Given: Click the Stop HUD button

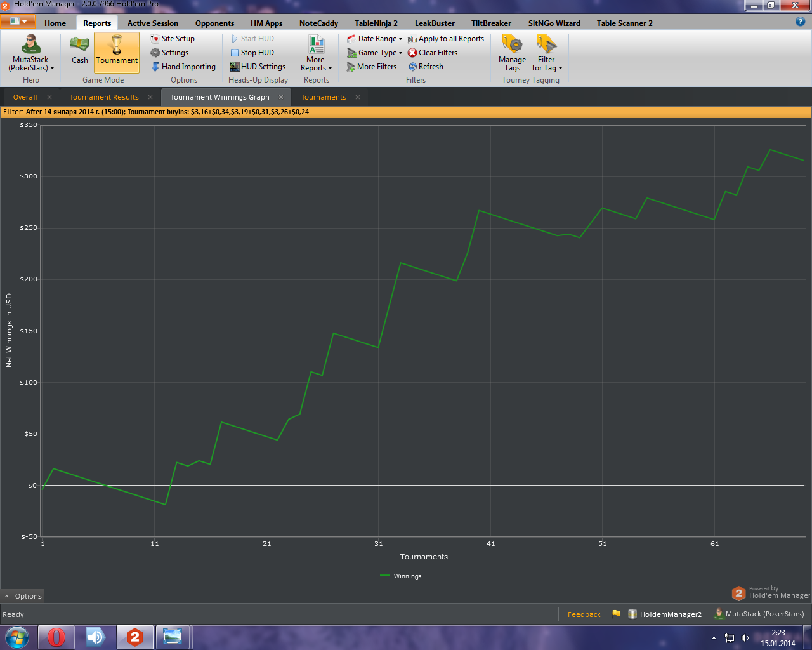Looking at the screenshot, I should [252, 53].
